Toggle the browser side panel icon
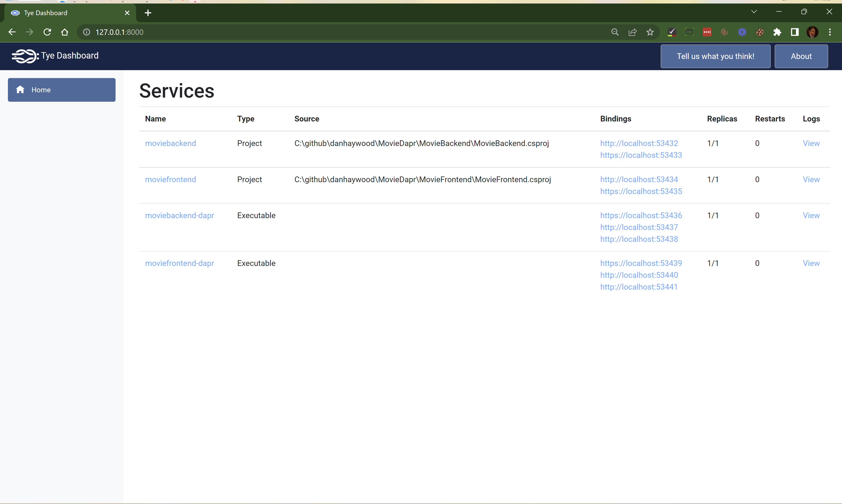The height and width of the screenshot is (504, 842). pos(794,32)
